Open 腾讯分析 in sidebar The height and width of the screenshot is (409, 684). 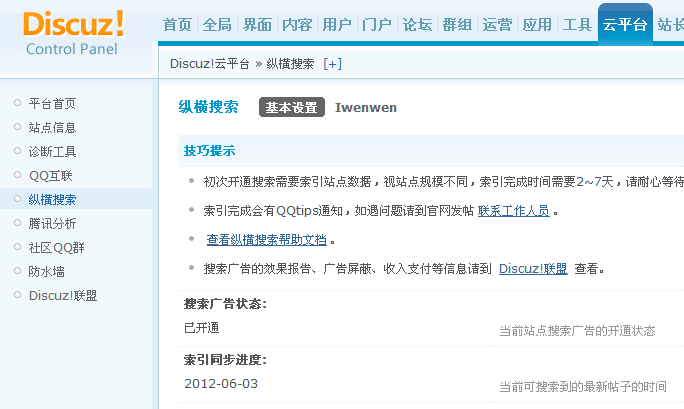click(52, 223)
